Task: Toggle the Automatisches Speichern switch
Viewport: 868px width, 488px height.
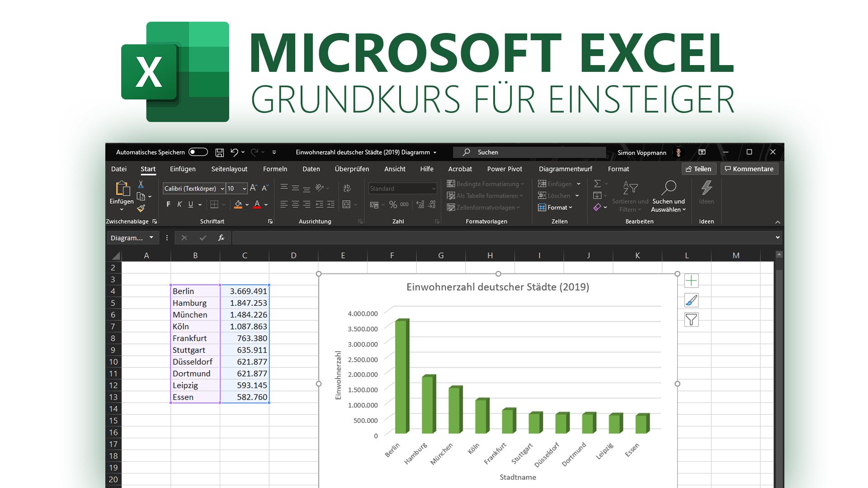Action: 198,152
